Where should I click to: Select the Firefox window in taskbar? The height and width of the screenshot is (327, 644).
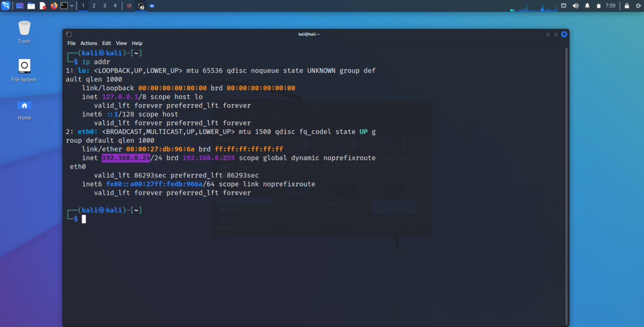129,6
